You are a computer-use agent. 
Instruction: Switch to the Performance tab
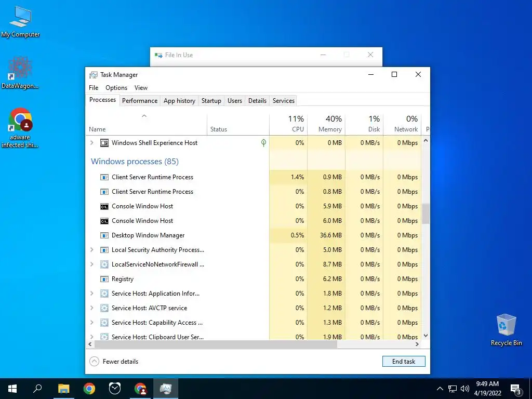pos(140,101)
